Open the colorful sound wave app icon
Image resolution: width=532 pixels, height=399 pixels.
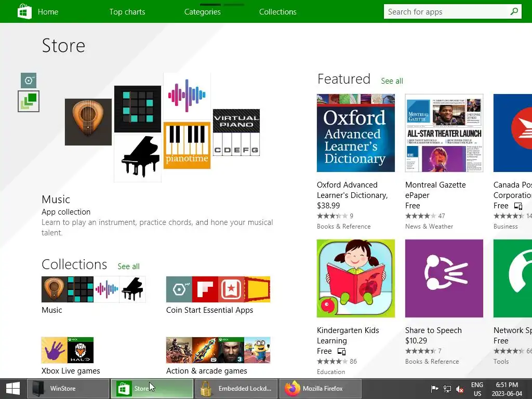tap(187, 96)
